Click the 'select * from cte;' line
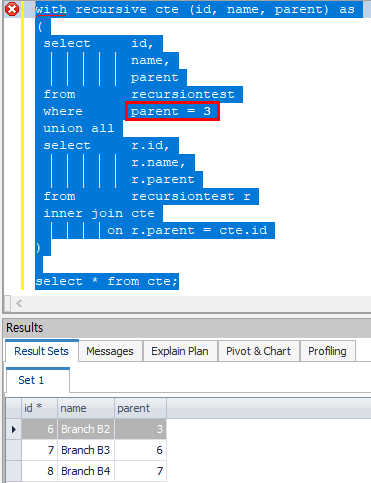This screenshot has height=483, width=371. coord(106,281)
